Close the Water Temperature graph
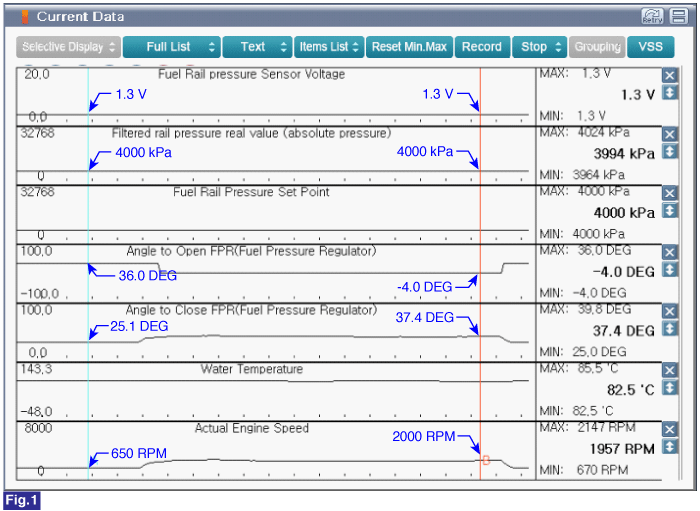Viewport: 700px width, 511px height. coord(669,370)
